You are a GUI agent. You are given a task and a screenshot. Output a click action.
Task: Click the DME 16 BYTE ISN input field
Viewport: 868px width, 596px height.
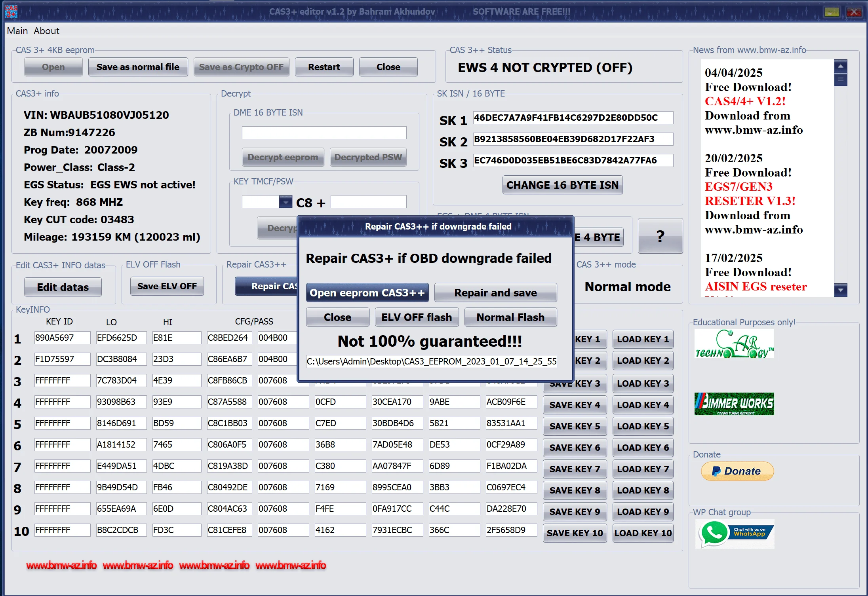324,133
